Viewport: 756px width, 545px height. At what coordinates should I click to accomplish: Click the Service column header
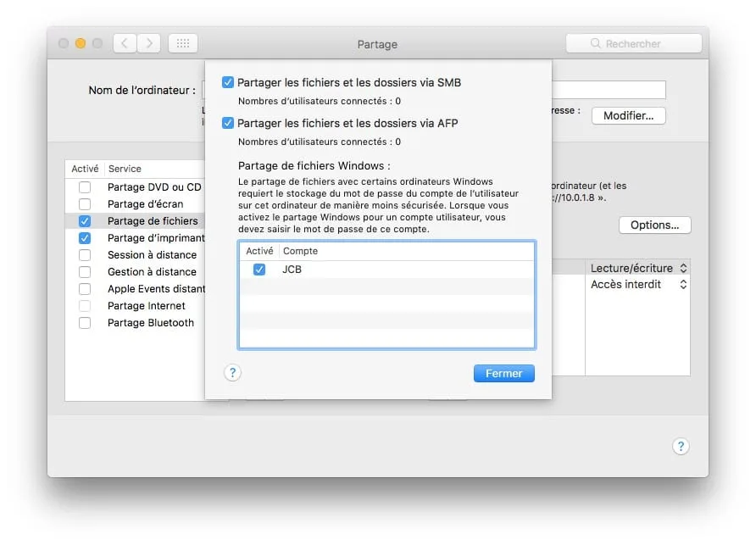click(x=125, y=169)
